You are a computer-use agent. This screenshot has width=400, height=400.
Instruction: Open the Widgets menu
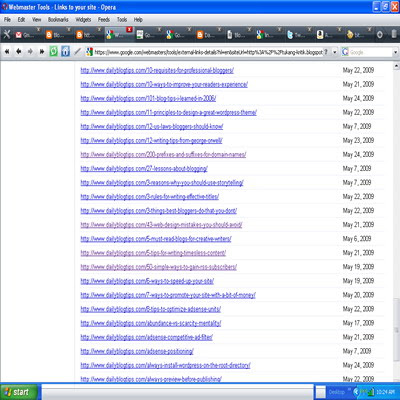83,20
